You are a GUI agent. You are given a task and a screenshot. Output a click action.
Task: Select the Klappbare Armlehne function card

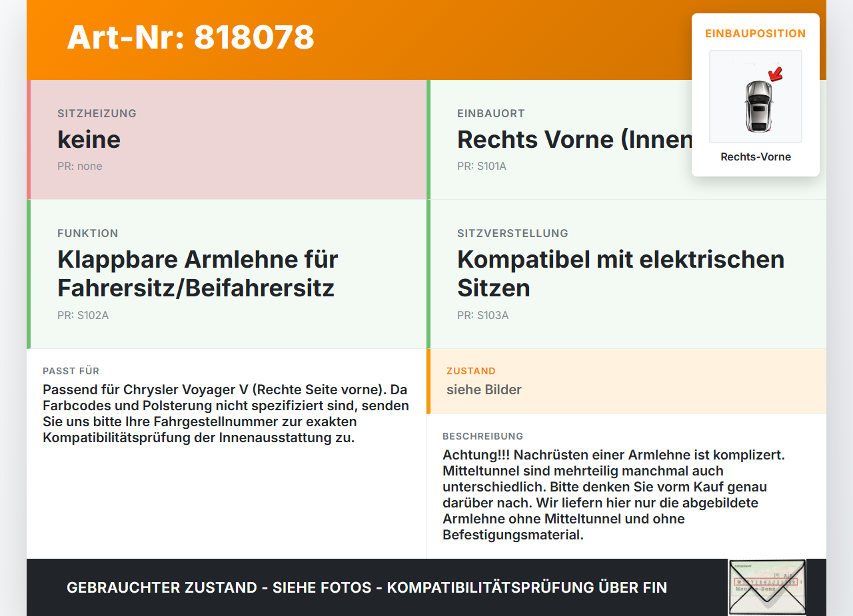(227, 274)
